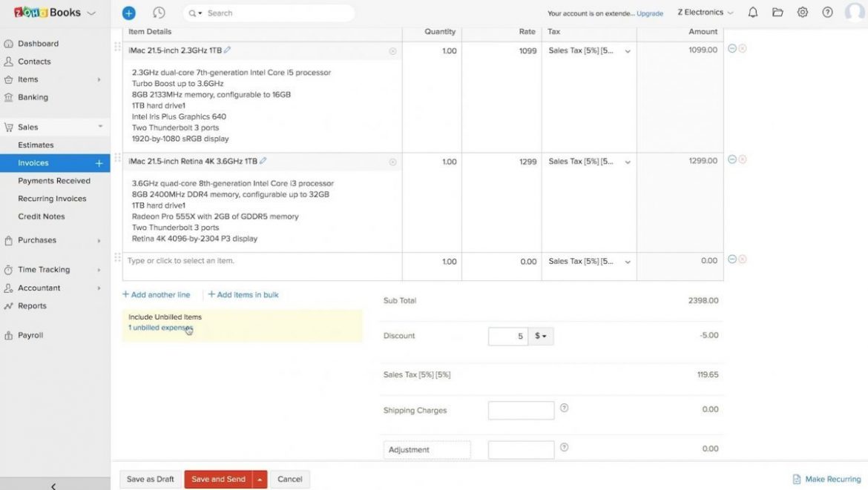Click the Shipping Charges input field
The image size is (868, 490).
coord(521,410)
